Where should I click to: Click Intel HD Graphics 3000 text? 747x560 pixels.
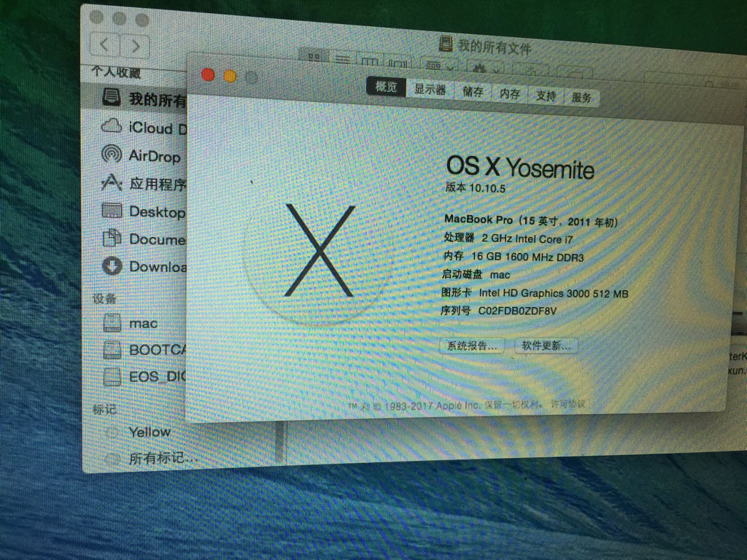554,293
